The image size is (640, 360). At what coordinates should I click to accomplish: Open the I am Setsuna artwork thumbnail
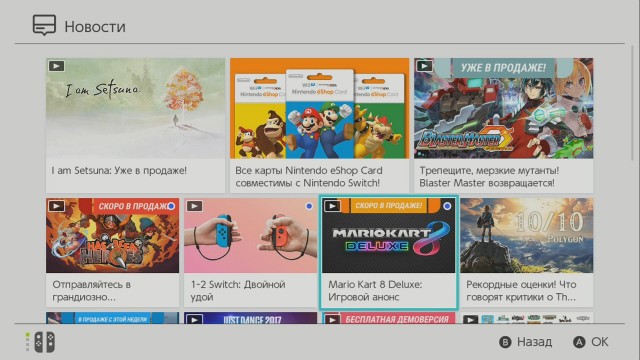tap(136, 108)
